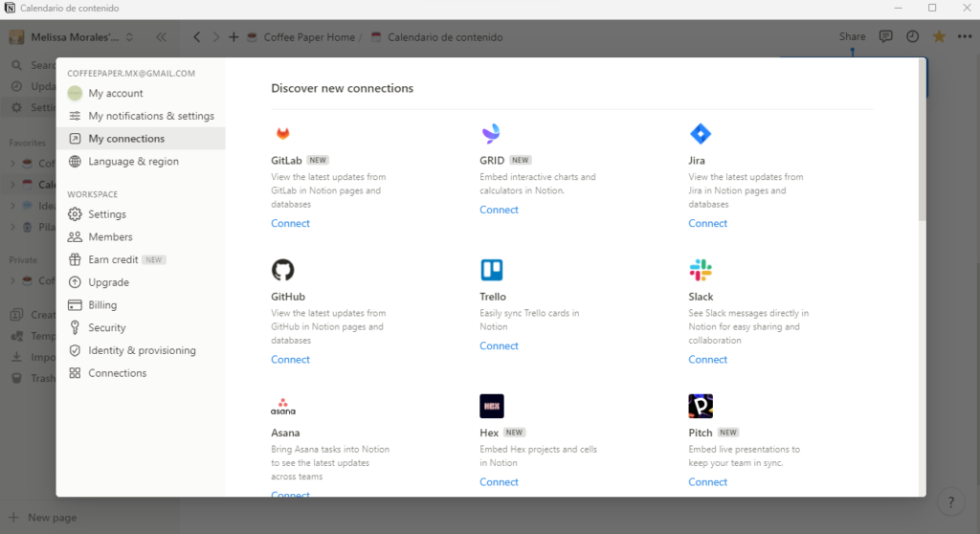Open page history clock icon
Screen dimensions: 980x534
[912, 37]
